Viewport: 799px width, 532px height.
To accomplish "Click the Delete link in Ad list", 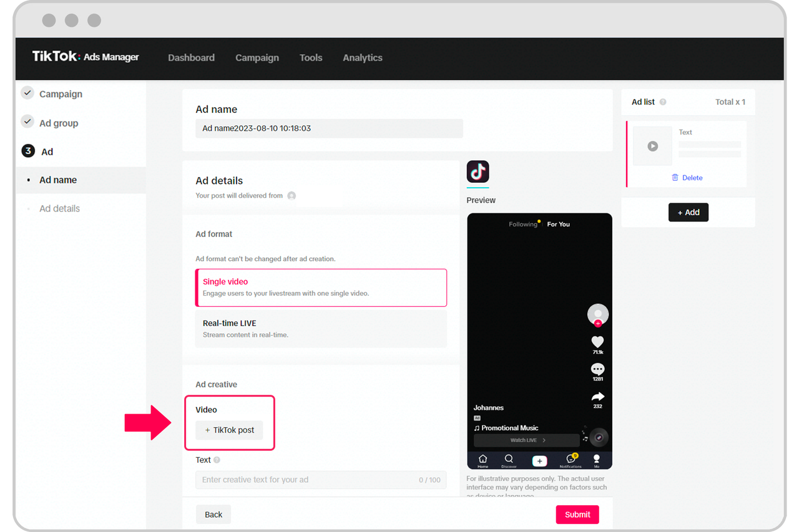I will [x=687, y=178].
